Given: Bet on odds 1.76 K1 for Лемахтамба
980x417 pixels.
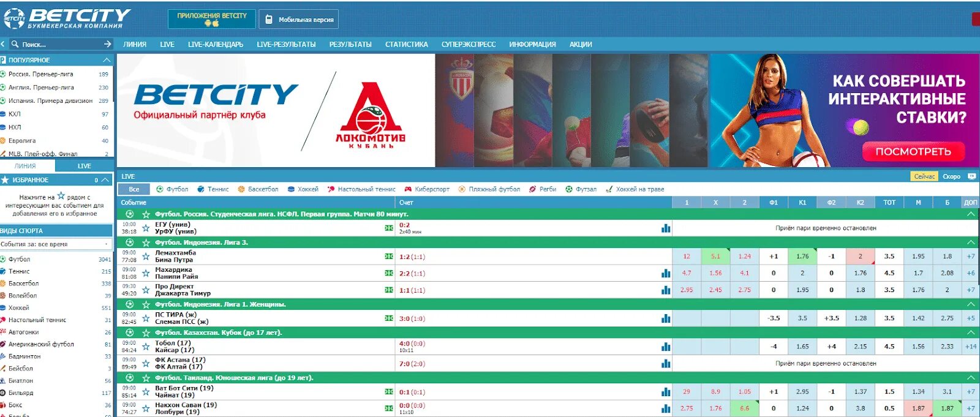Looking at the screenshot, I should [x=802, y=257].
